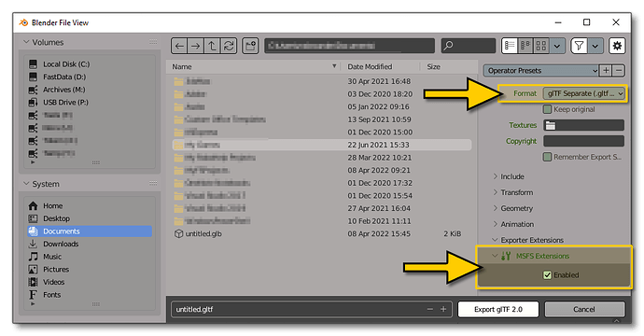
Task: Enable the Remember Export Settings checkbox
Action: pyautogui.click(x=548, y=157)
